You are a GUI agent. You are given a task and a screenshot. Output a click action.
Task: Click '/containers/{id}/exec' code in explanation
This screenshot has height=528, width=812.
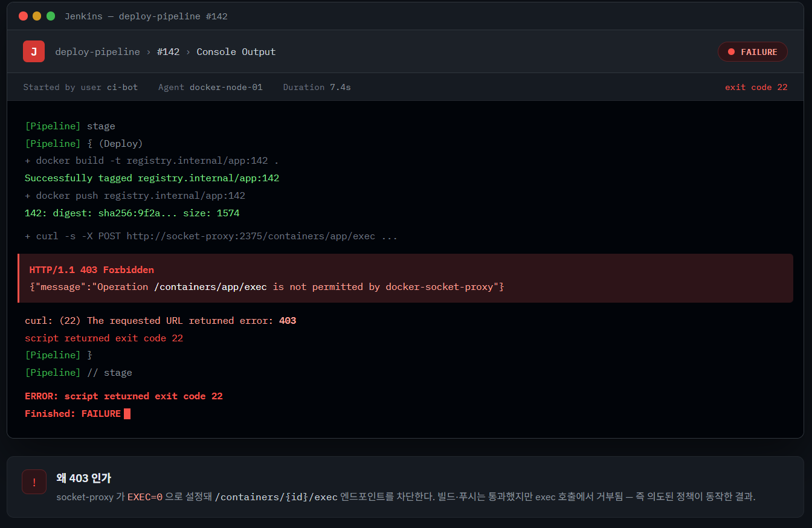tap(276, 497)
